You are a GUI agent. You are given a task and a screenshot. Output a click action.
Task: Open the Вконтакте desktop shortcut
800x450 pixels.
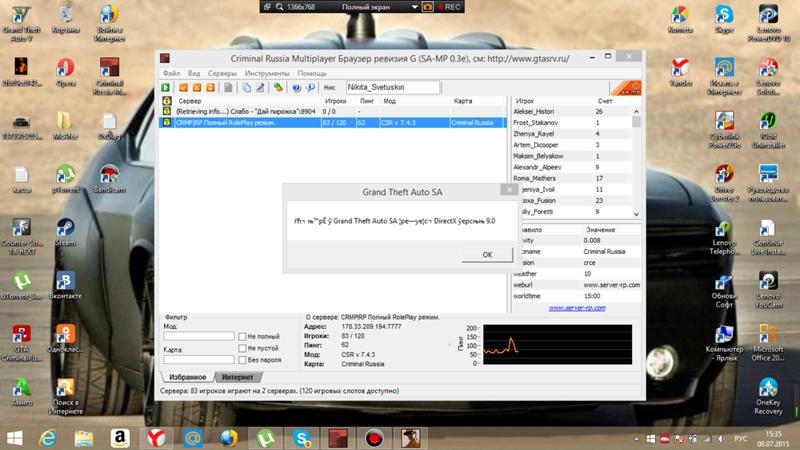(65, 285)
